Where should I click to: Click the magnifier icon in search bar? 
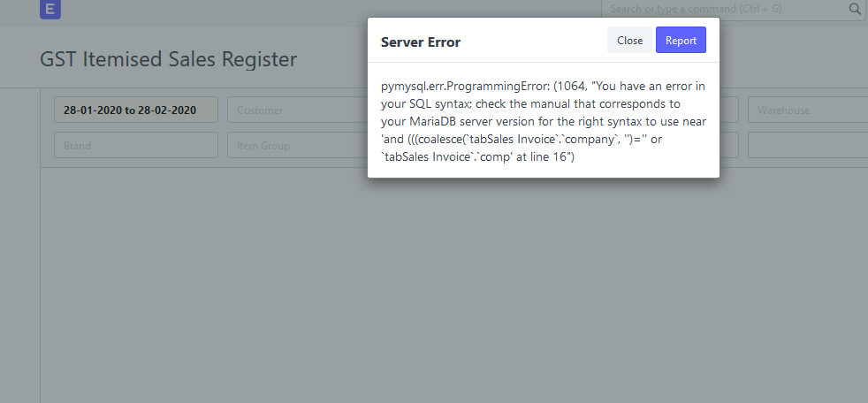pos(854,9)
